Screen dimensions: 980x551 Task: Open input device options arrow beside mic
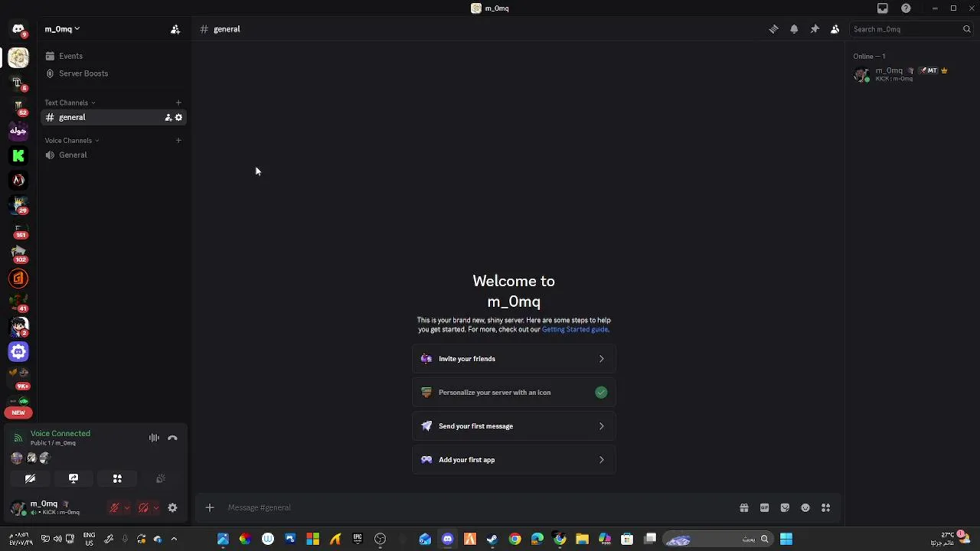pos(127,507)
